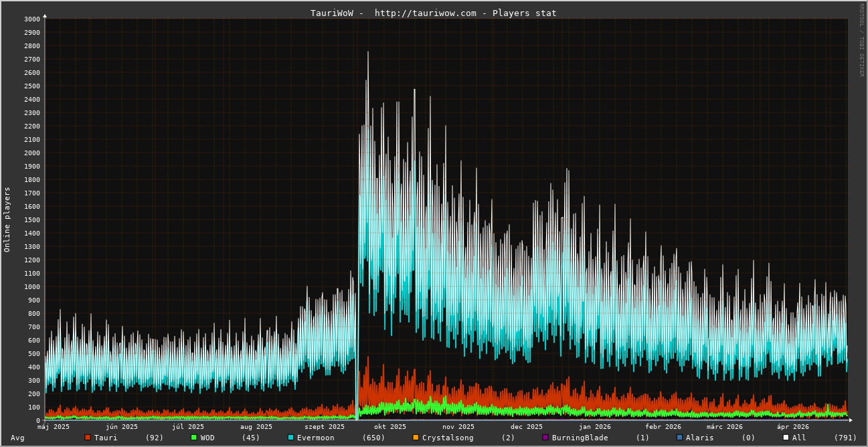
Task: Click the white All legend swatch
Action: click(x=786, y=438)
